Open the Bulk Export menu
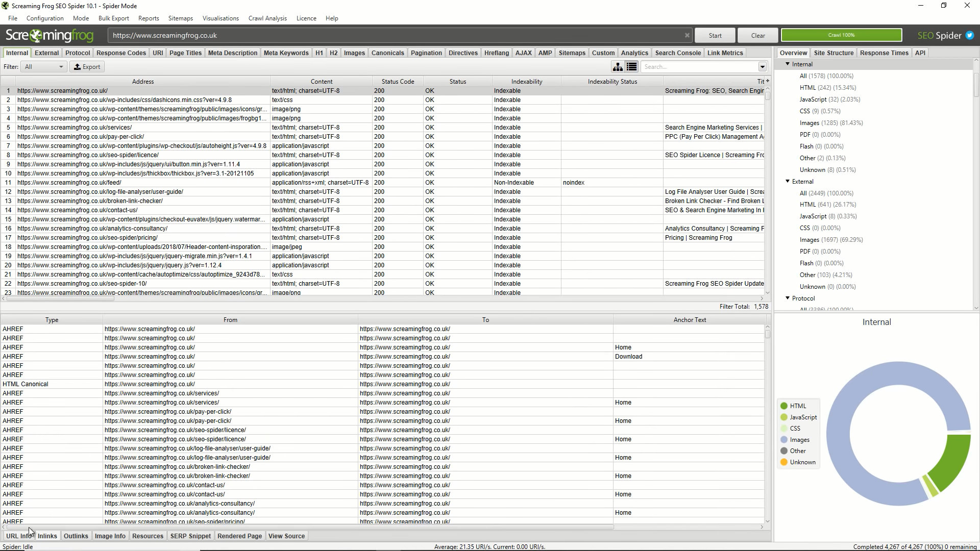 pyautogui.click(x=113, y=18)
